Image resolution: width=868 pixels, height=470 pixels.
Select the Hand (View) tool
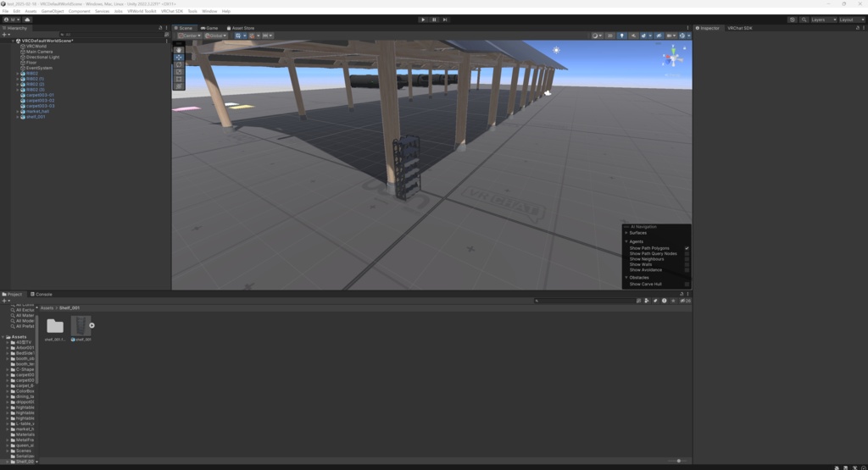click(179, 50)
